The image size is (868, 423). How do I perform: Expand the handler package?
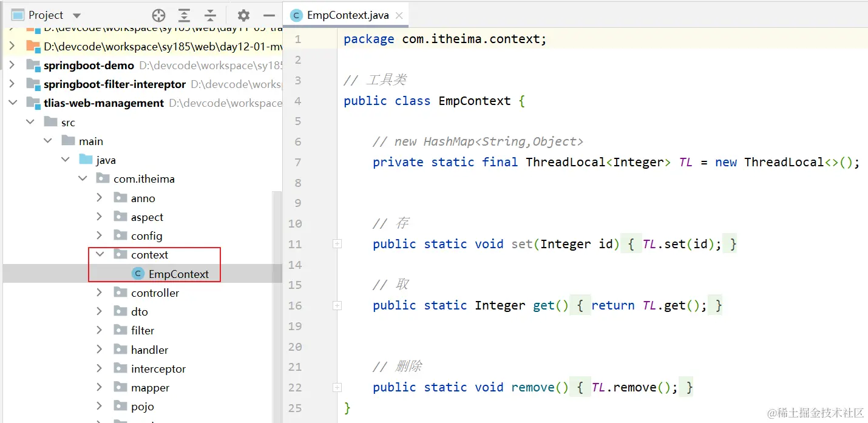pyautogui.click(x=100, y=350)
